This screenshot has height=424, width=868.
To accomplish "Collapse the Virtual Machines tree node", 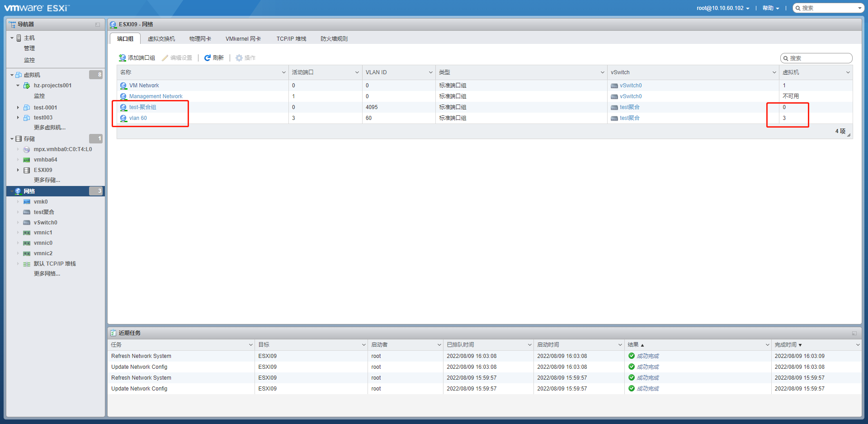I will click(12, 75).
